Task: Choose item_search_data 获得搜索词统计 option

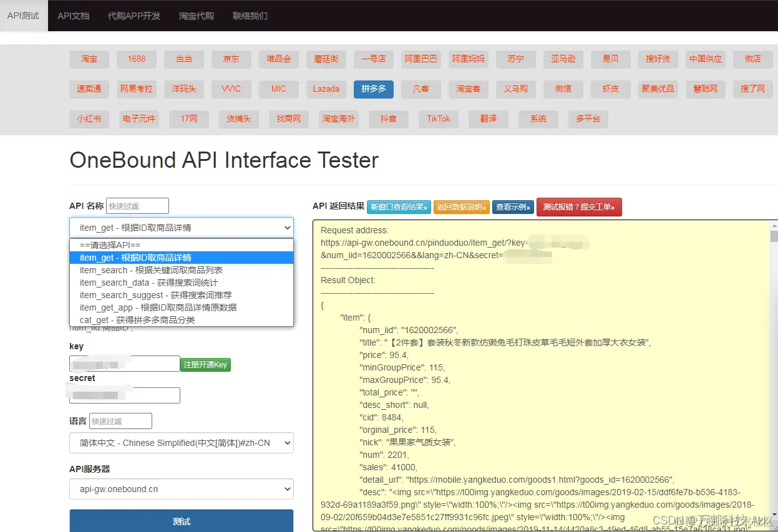Action: (182, 283)
